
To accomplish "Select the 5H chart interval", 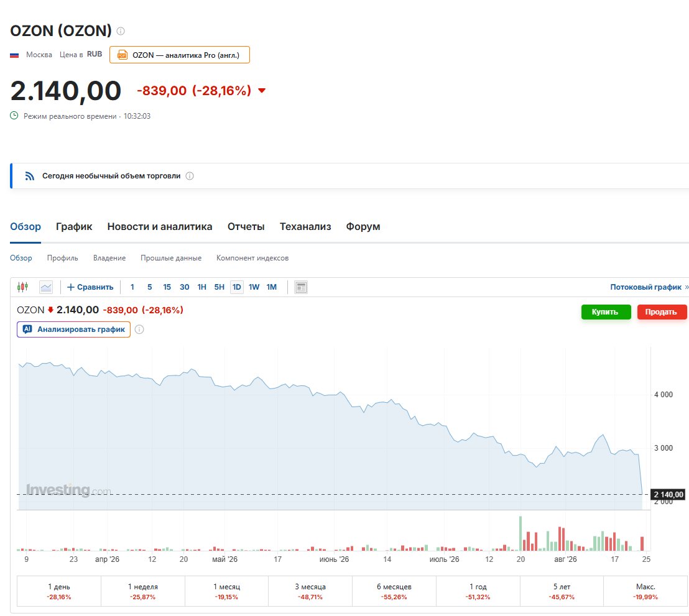I will 220,287.
